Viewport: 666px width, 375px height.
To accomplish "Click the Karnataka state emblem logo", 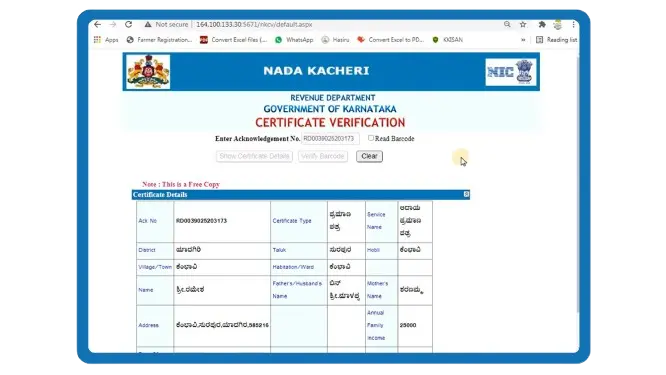I will tap(148, 71).
